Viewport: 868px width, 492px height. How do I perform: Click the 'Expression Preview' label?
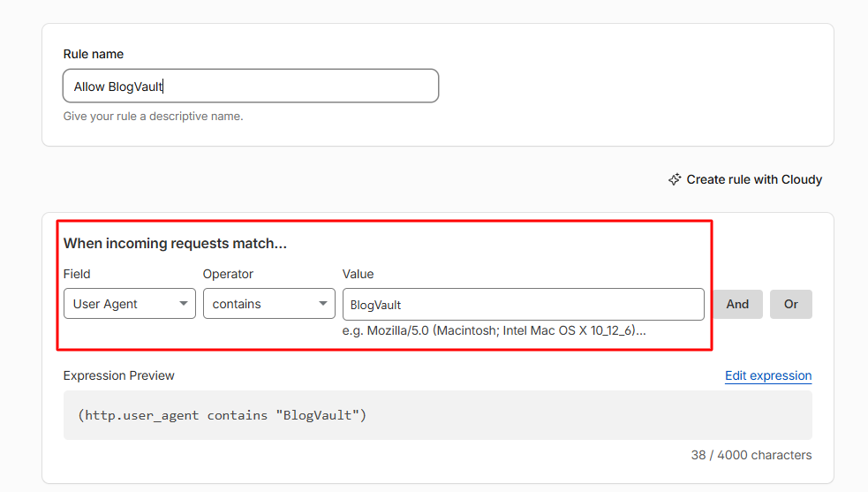(x=119, y=375)
